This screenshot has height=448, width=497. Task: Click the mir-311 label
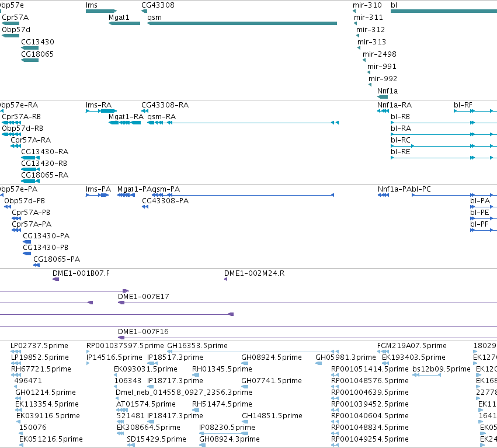(369, 18)
